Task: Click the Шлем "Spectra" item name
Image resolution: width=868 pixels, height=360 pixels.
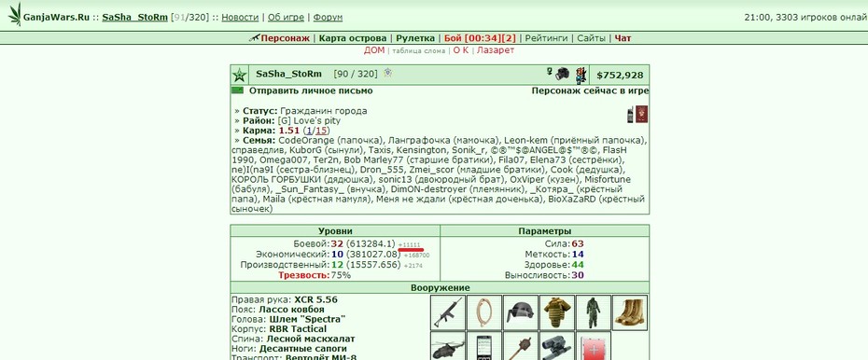Action: [x=308, y=320]
